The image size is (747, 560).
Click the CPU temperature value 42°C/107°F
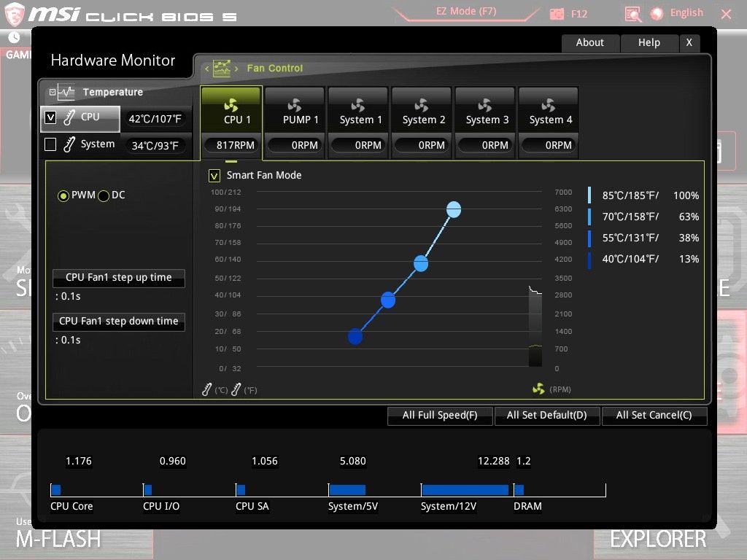(155, 119)
